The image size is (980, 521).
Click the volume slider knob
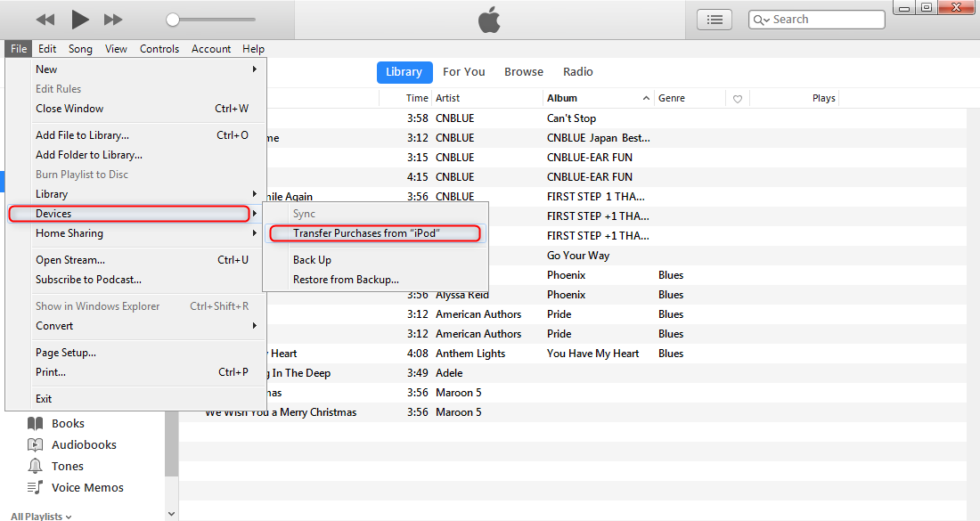[x=173, y=20]
